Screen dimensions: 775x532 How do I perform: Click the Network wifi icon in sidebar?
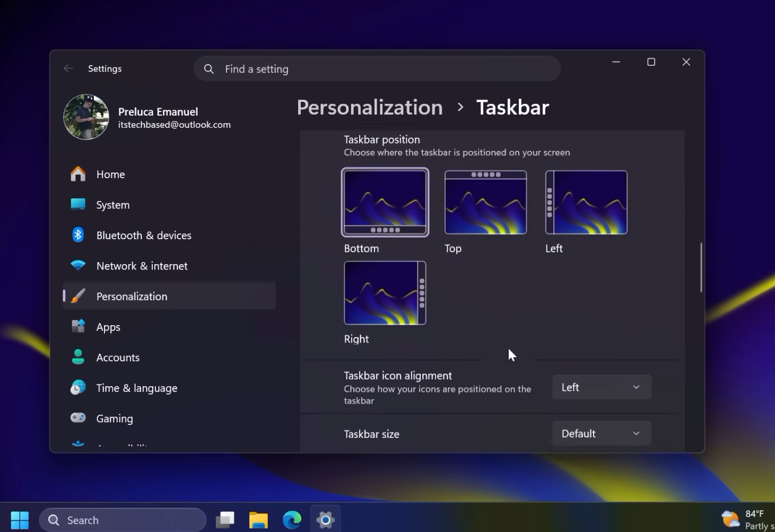(x=78, y=265)
